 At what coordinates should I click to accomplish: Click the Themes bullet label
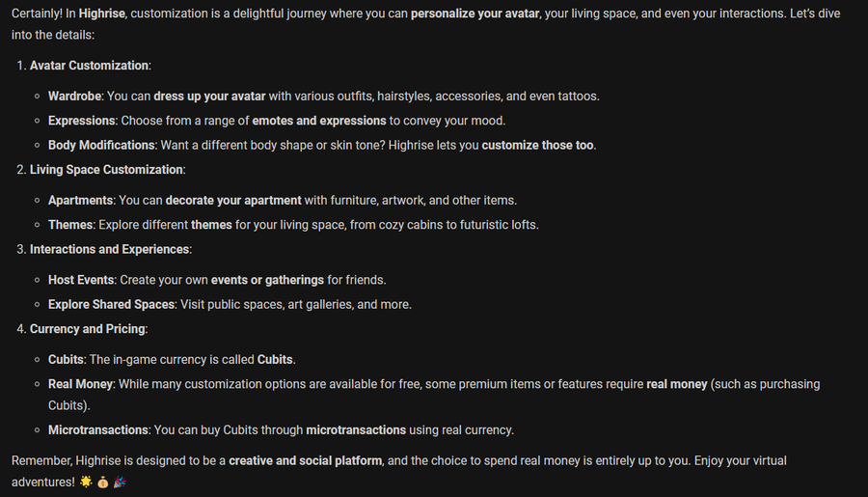coord(69,225)
